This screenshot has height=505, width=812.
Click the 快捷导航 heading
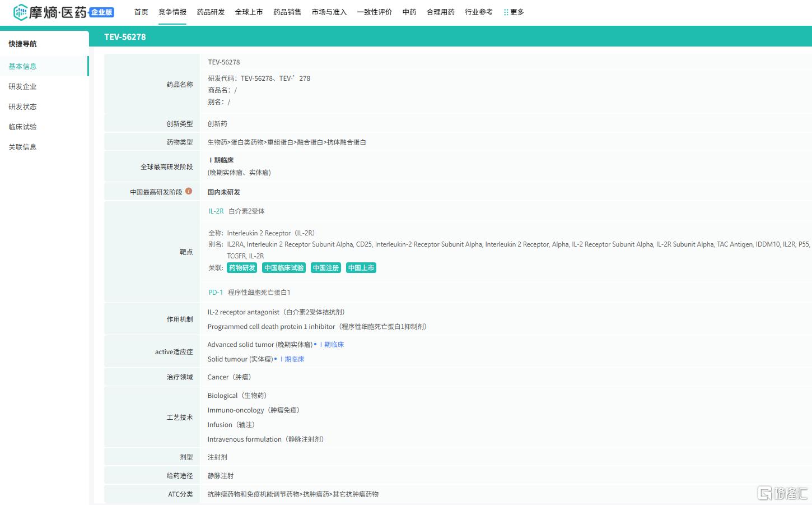point(22,44)
